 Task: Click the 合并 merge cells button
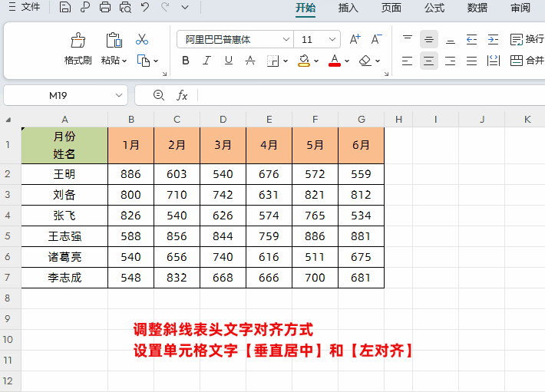click(x=527, y=61)
